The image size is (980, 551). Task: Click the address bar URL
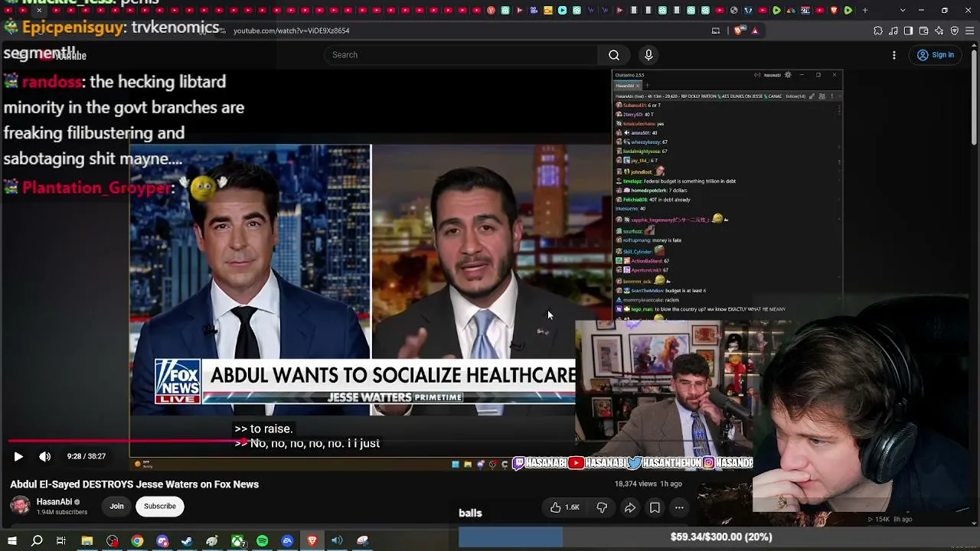pos(291,31)
